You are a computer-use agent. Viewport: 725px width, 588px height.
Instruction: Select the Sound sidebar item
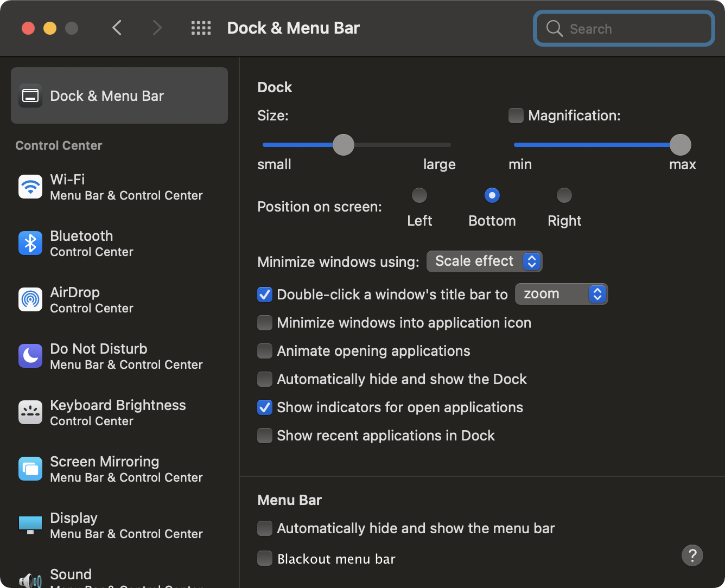(x=71, y=575)
